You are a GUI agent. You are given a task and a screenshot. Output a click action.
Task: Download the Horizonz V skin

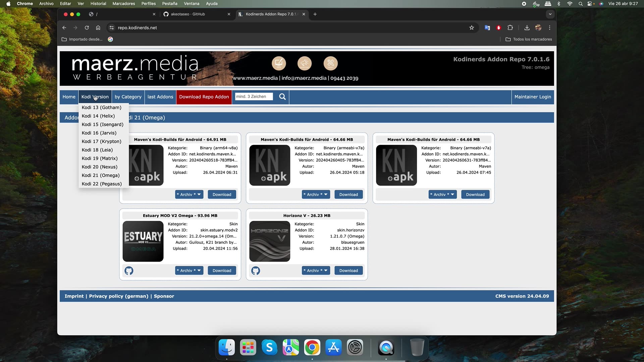(x=348, y=270)
